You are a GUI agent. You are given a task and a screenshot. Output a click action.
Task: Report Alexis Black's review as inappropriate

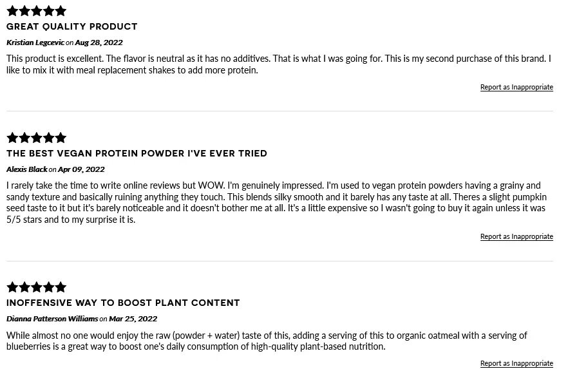point(517,236)
